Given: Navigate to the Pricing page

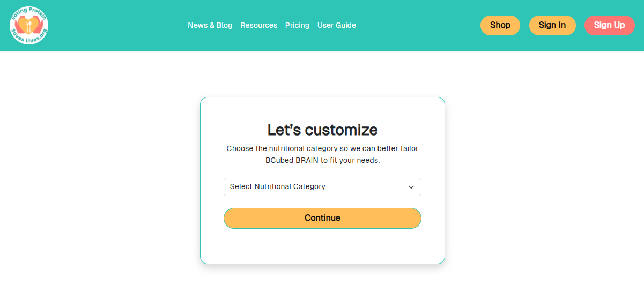Looking at the screenshot, I should pos(297,25).
